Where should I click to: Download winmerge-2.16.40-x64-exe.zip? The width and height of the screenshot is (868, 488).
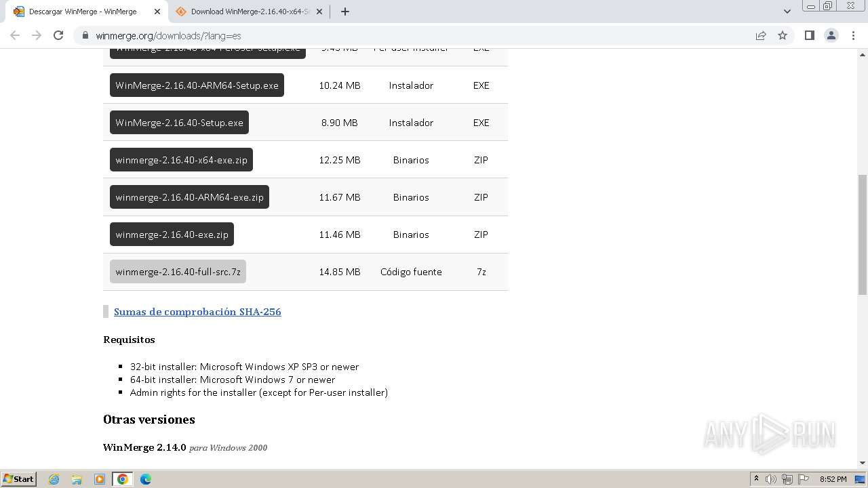pyautogui.click(x=181, y=160)
